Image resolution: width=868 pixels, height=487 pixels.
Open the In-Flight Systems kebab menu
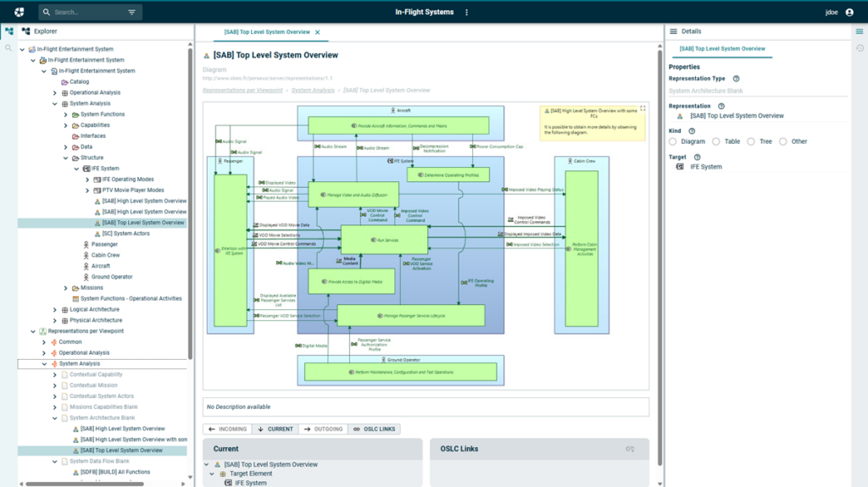pos(466,13)
